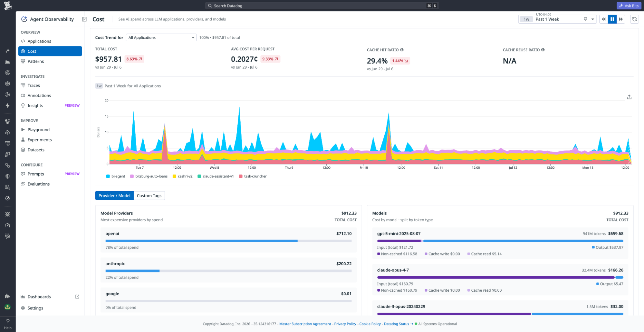Step the time range forward with the fast-forward button

coord(621,19)
